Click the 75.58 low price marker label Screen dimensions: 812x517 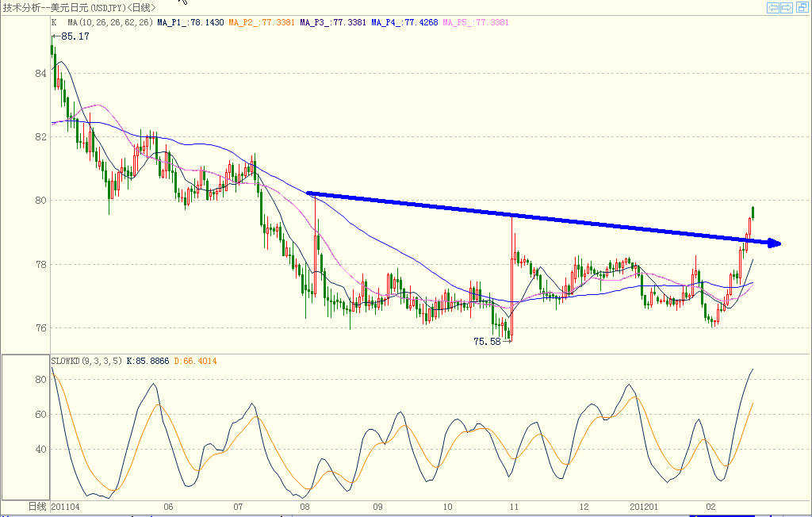pos(488,342)
